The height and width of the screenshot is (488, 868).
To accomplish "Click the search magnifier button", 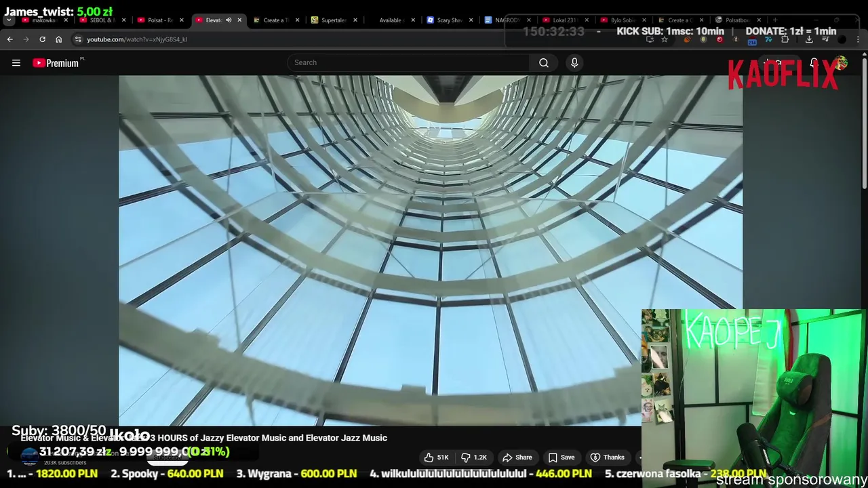I will tap(544, 62).
